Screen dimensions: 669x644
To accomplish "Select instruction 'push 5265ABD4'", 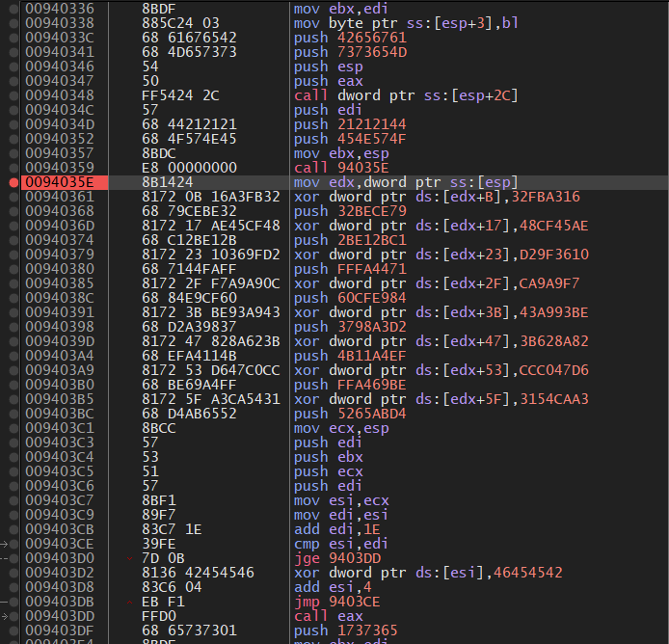I will (350, 414).
